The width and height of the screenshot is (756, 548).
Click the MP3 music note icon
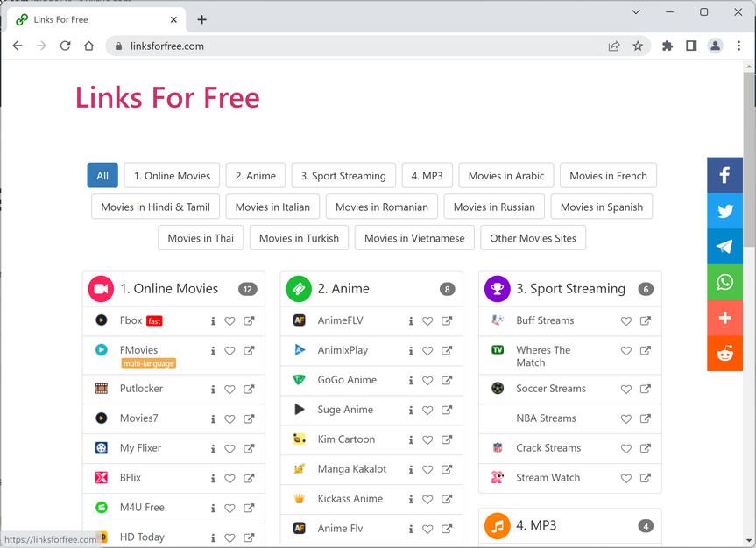tap(497, 526)
